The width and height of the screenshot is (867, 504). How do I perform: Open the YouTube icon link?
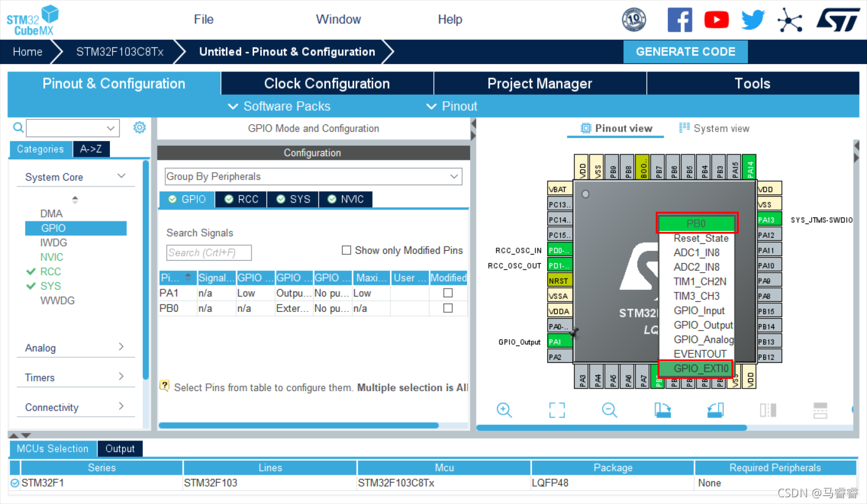[x=716, y=20]
